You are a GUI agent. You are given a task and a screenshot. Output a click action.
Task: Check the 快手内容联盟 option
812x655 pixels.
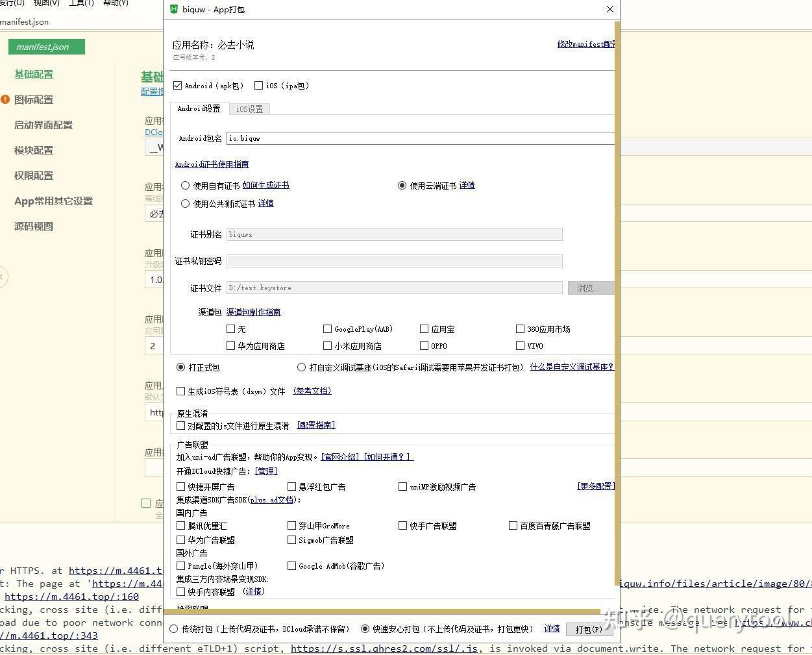pos(181,592)
